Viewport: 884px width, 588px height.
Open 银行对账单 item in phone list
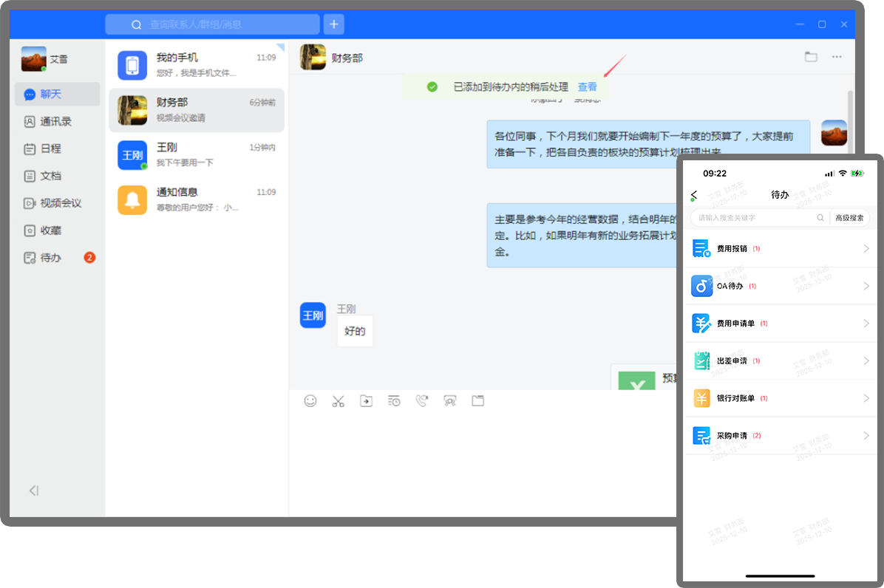[x=781, y=398]
